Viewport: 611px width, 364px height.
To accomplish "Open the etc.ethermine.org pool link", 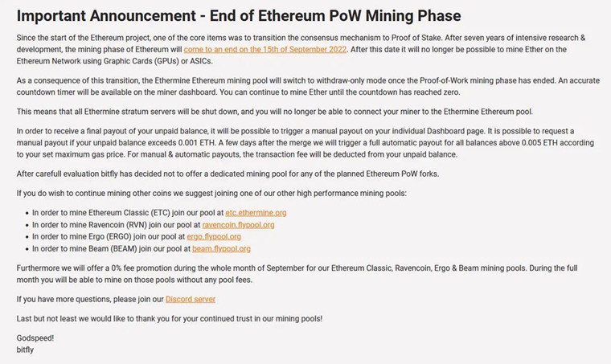I will point(256,213).
